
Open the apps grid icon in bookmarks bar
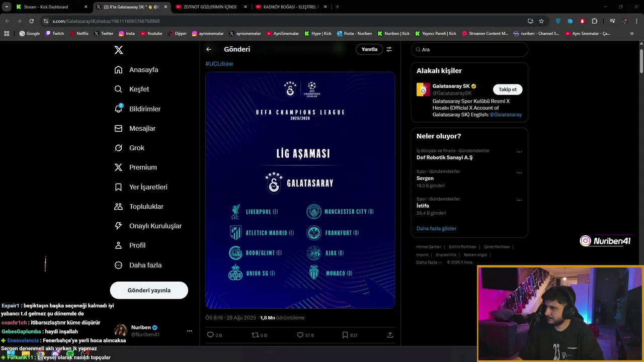7,34
